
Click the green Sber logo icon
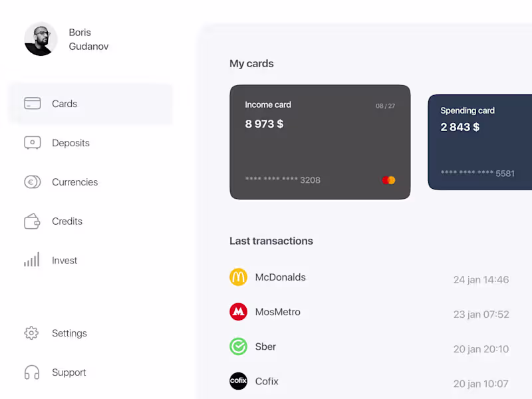pos(238,346)
